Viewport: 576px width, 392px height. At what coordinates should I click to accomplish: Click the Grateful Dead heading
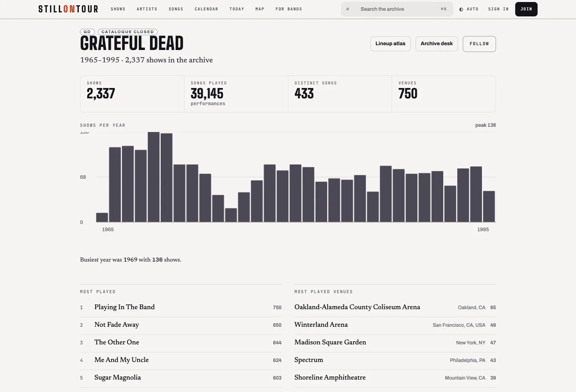coord(132,43)
